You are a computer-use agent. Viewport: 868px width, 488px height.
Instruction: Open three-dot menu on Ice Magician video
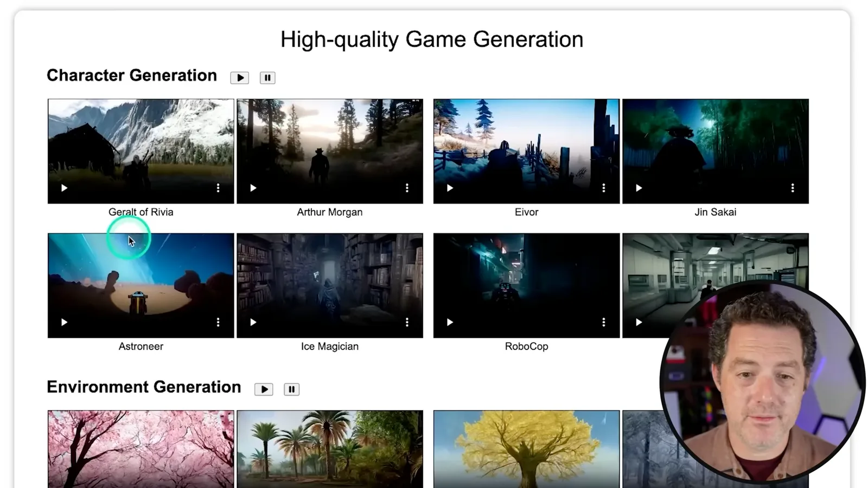(407, 323)
